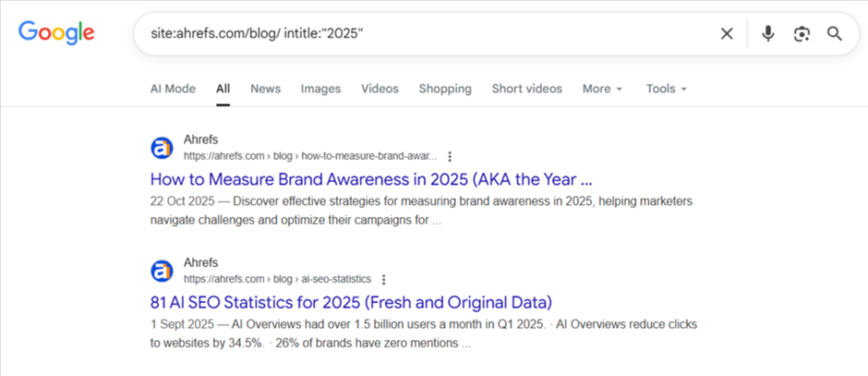This screenshot has height=376, width=868.
Task: Start voice search with microphone icon
Action: tap(767, 34)
